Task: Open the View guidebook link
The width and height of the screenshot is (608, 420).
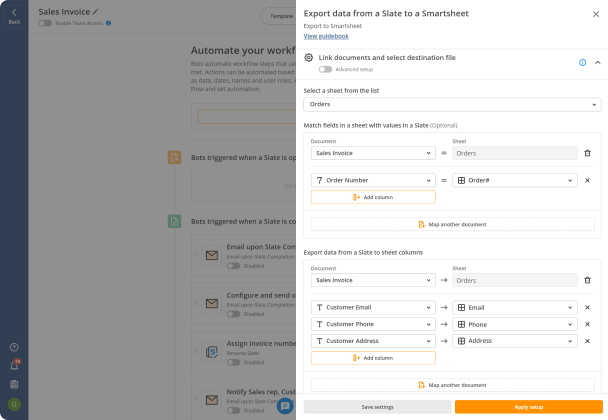Action: (x=326, y=36)
